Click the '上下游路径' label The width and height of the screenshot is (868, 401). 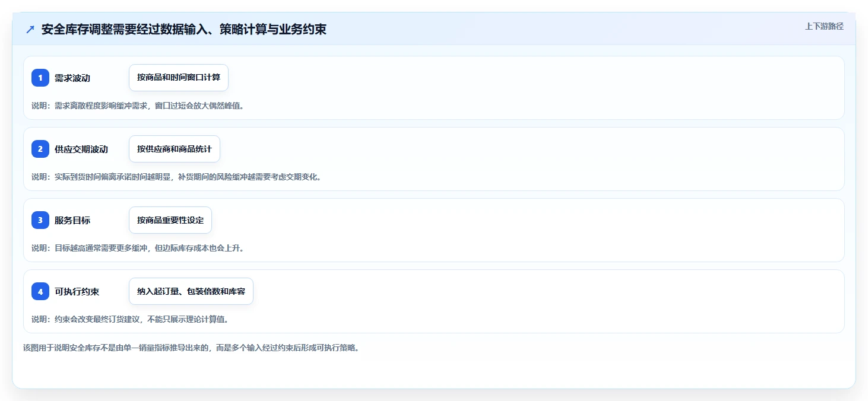coord(824,26)
